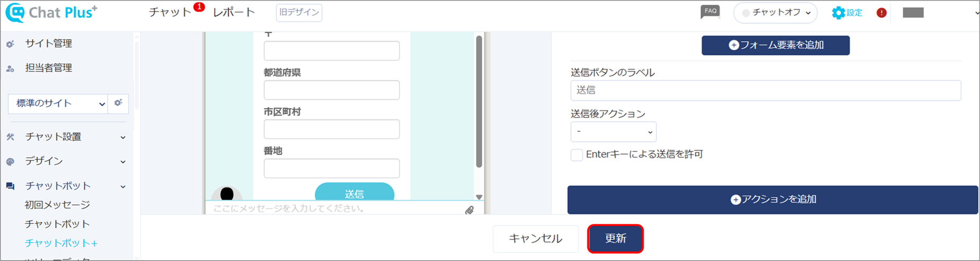Click the 更新 button
980x261 pixels.
tap(615, 238)
